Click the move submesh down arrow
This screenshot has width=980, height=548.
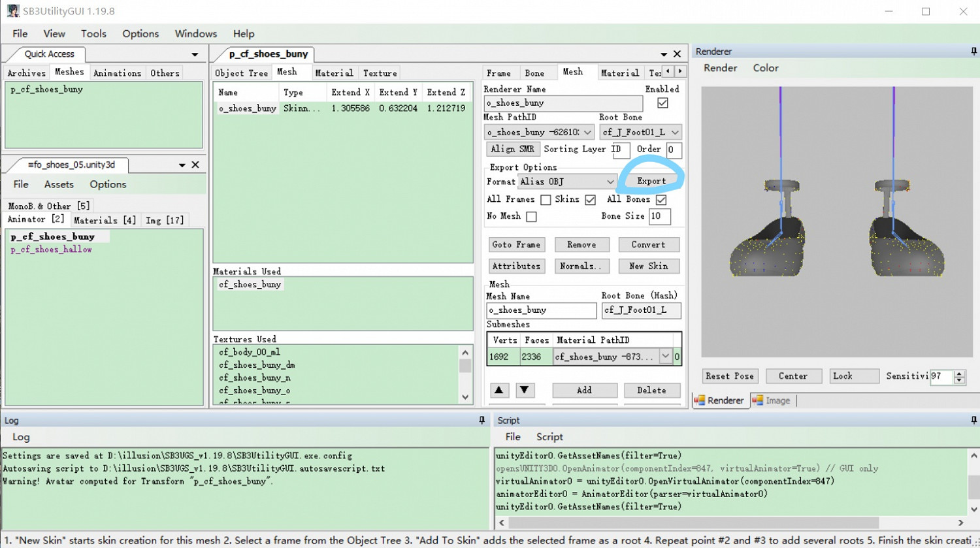pos(524,390)
